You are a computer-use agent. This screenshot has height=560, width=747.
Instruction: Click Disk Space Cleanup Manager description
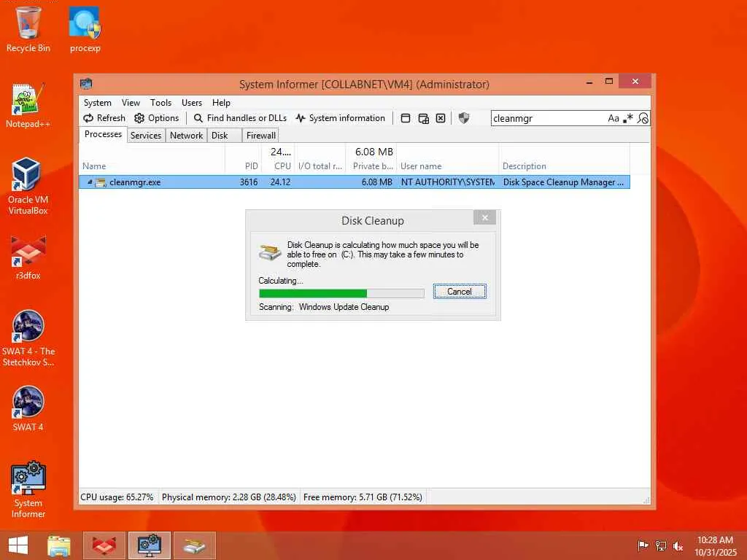tap(563, 182)
